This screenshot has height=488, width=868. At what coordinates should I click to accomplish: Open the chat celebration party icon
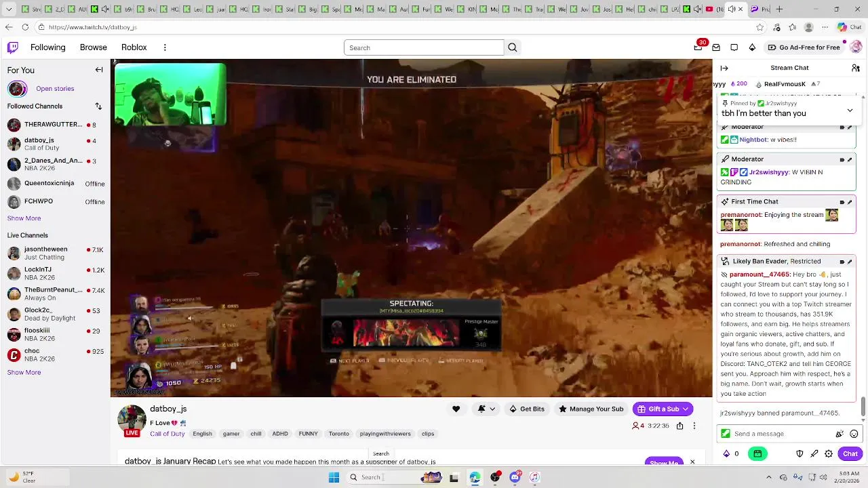click(x=840, y=434)
